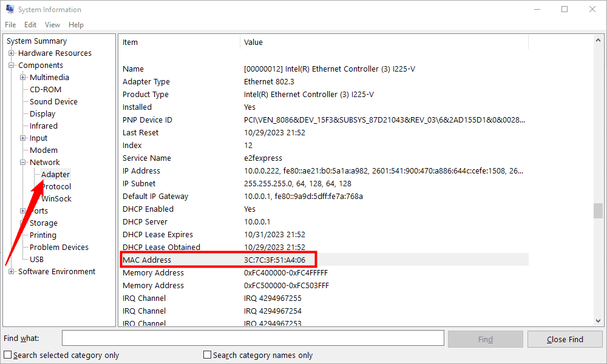Select the Sound Device component
Screen dimensions: 607x364
tap(53, 101)
